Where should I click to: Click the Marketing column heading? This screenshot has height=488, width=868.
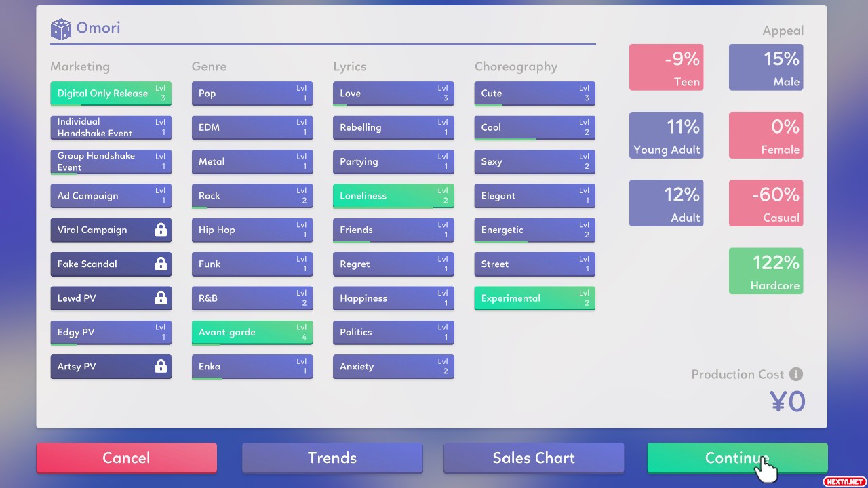coord(80,66)
